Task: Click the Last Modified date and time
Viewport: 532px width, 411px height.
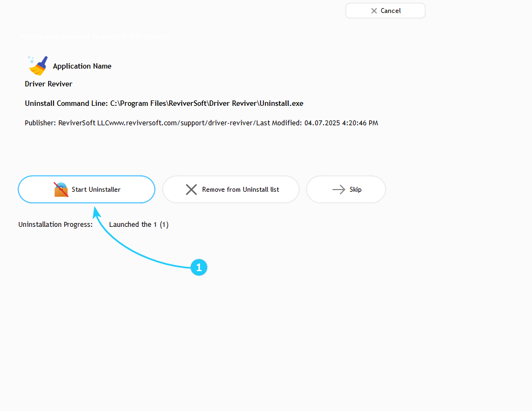Action: [341, 123]
